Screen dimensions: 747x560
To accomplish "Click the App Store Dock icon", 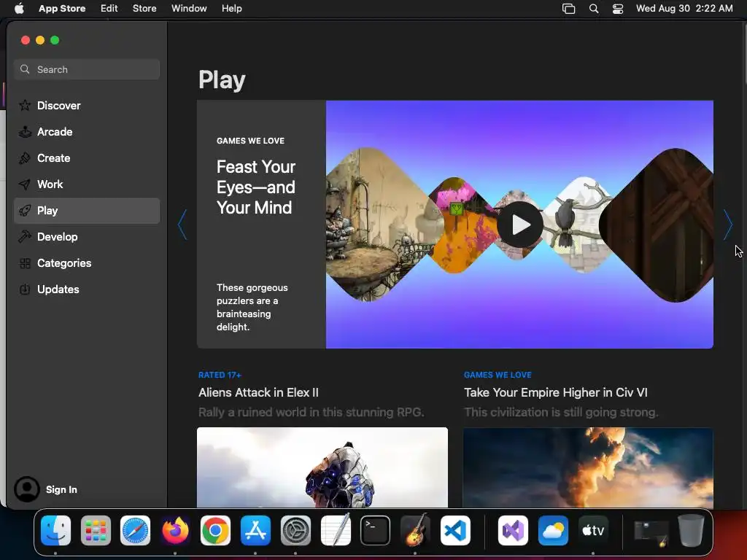I will click(x=255, y=531).
